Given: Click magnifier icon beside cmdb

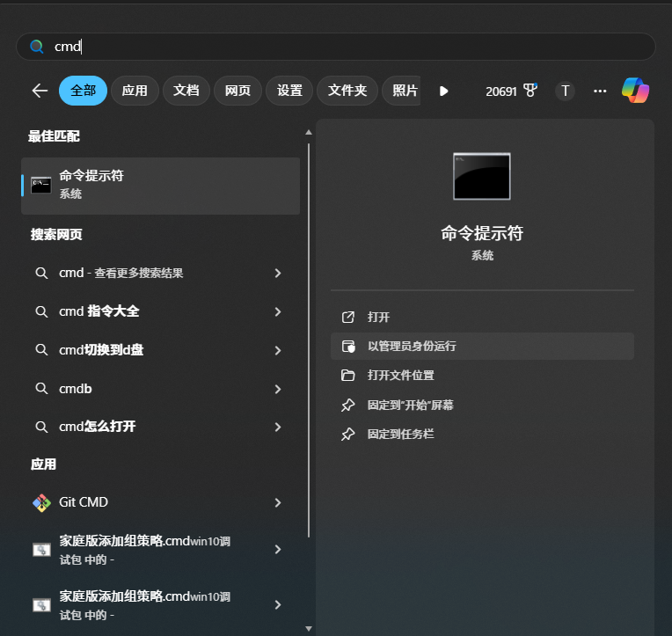Looking at the screenshot, I should coord(41,389).
